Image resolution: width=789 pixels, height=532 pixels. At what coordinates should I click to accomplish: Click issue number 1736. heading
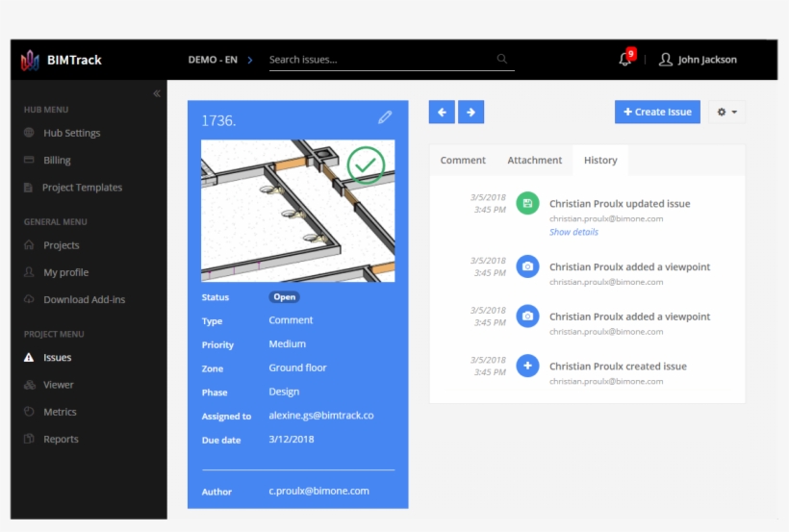coord(218,121)
